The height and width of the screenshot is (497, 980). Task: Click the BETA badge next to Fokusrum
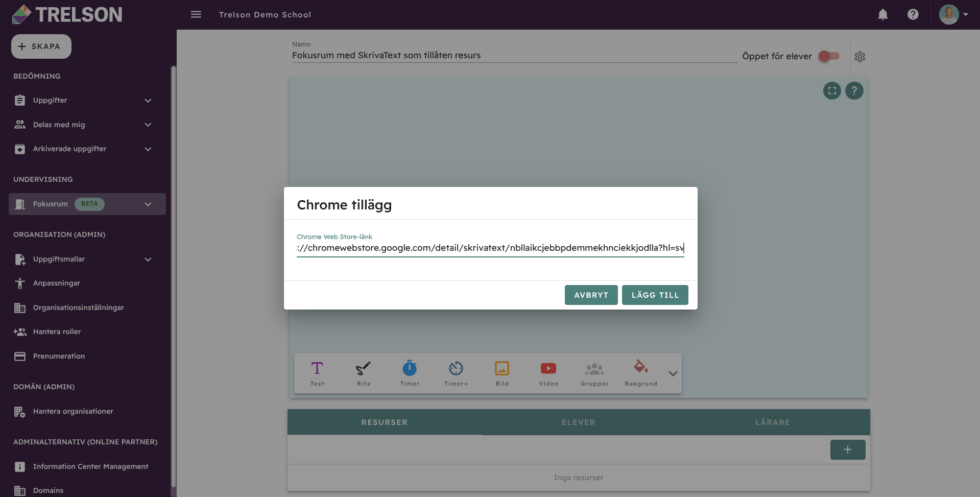(x=89, y=204)
